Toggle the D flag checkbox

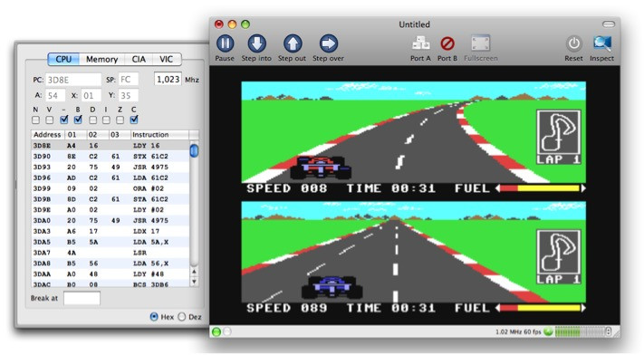coord(92,120)
